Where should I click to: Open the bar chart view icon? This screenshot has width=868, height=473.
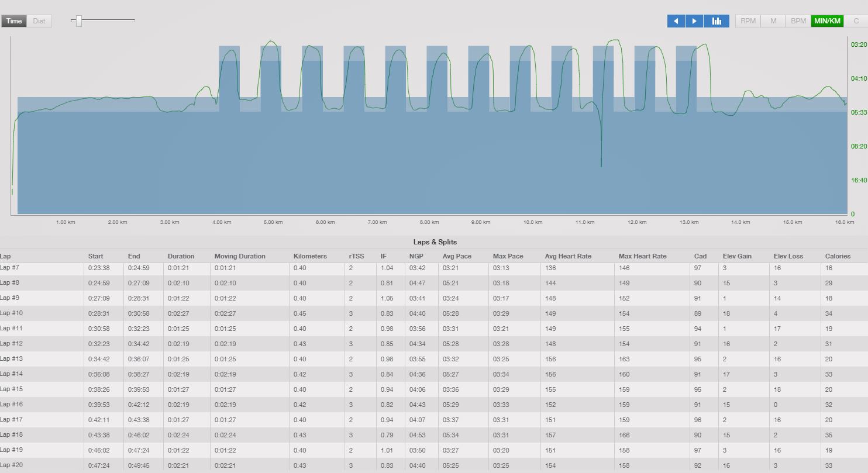click(x=717, y=21)
